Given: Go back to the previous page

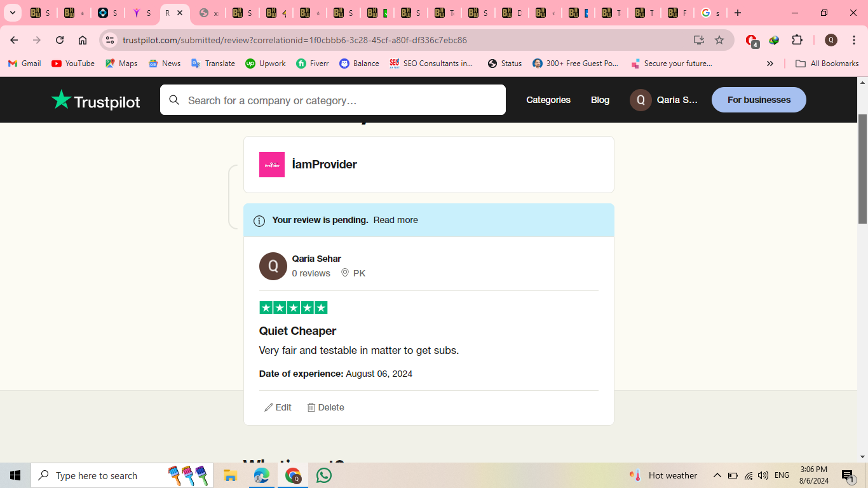Looking at the screenshot, I should click(x=14, y=40).
